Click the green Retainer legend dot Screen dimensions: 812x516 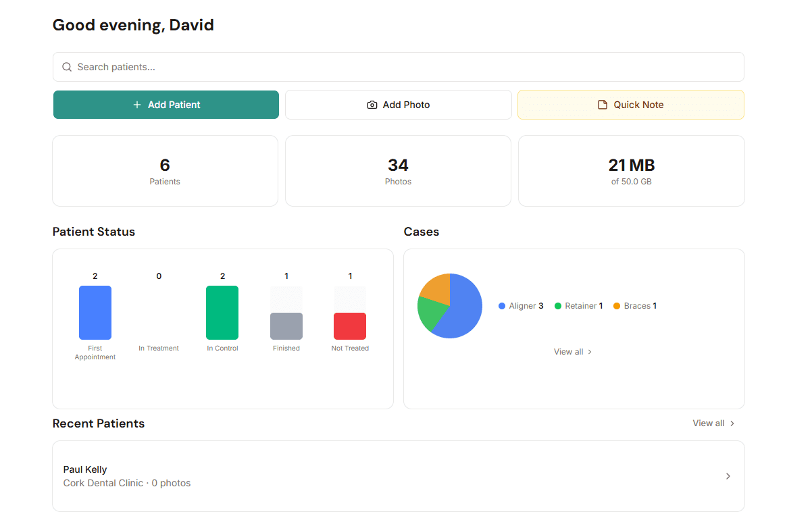558,306
